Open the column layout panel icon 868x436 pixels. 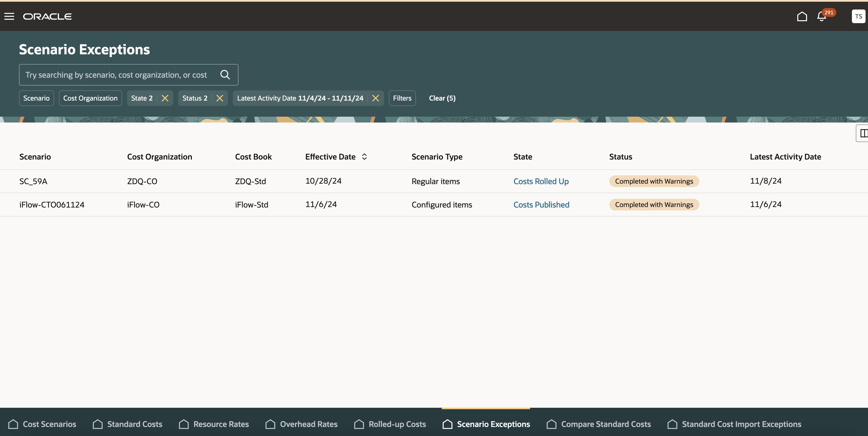[x=863, y=133]
